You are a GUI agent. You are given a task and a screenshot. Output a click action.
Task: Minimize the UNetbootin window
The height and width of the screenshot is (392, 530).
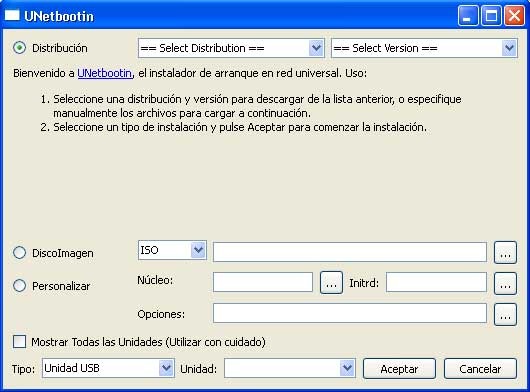[x=468, y=16]
